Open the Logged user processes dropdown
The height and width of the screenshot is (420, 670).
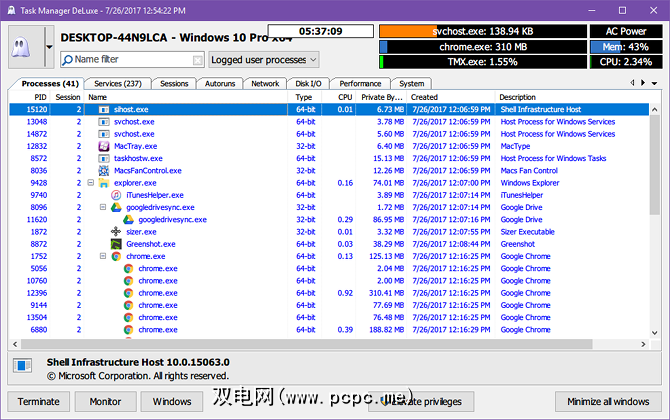tap(264, 60)
